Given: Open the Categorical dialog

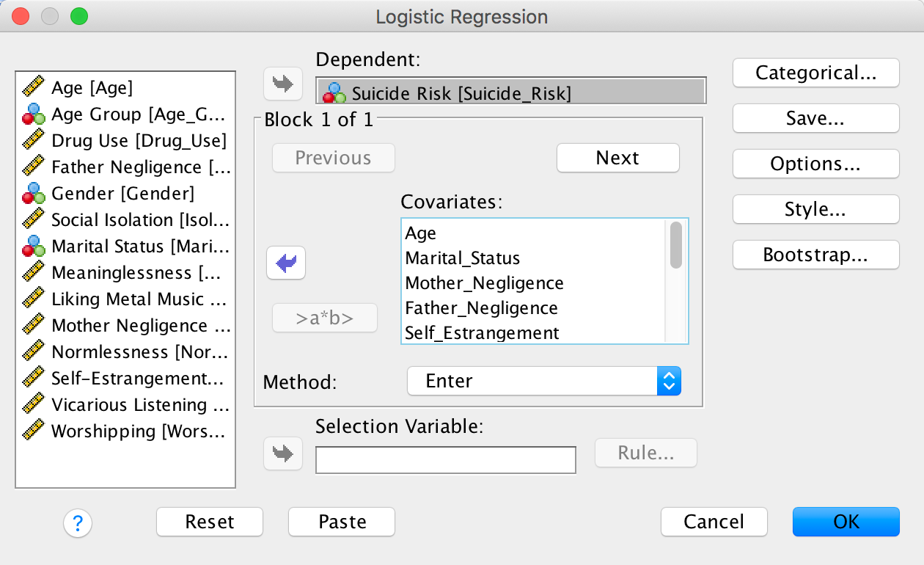Looking at the screenshot, I should [815, 73].
